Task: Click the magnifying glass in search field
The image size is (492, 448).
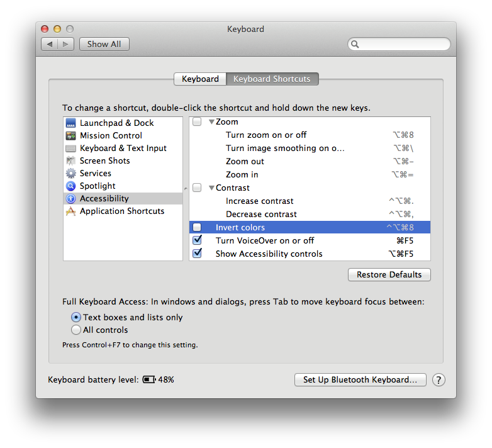Action: (x=355, y=44)
